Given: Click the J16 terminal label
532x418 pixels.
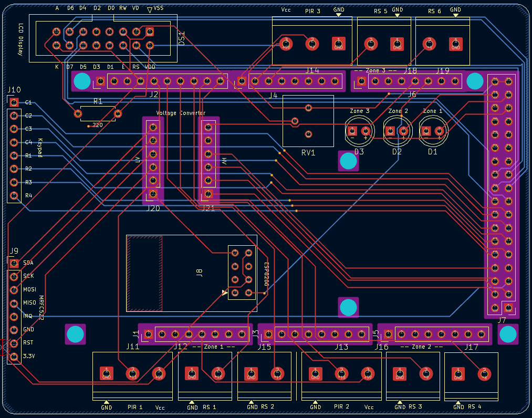Looking at the screenshot, I should click(x=381, y=347).
